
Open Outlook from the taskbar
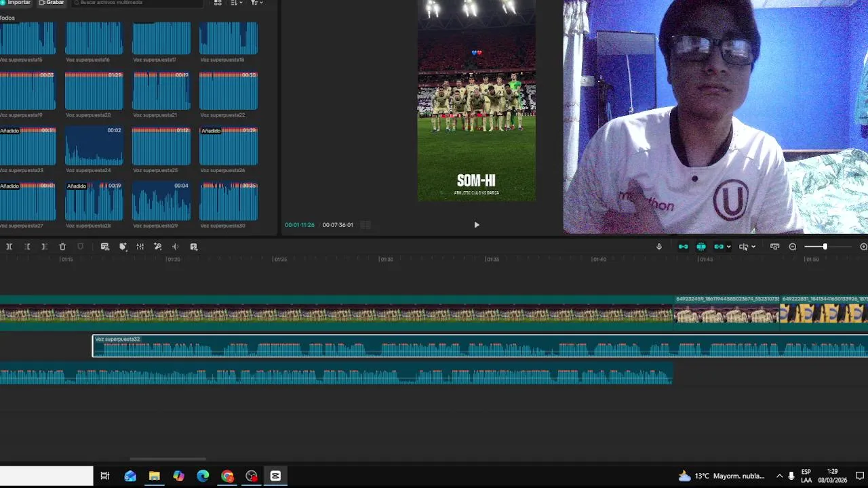130,476
